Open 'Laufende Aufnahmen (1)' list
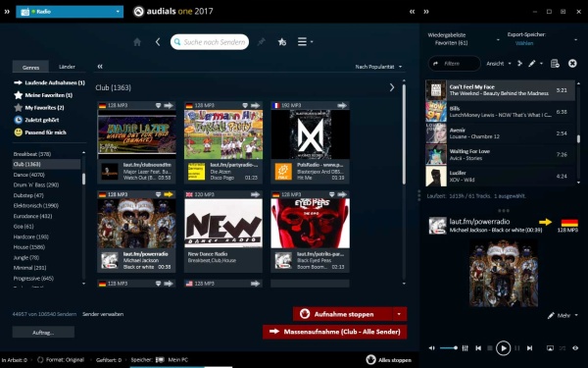Image resolution: width=588 pixels, height=368 pixels. pyautogui.click(x=49, y=82)
